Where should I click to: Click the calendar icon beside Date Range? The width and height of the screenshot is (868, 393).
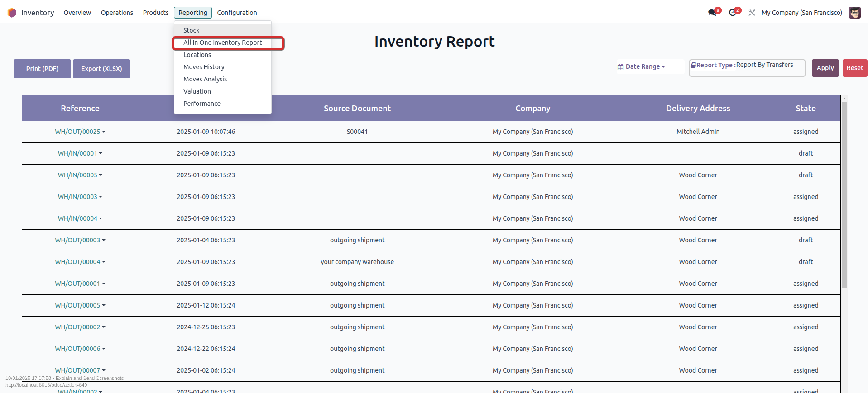click(620, 67)
